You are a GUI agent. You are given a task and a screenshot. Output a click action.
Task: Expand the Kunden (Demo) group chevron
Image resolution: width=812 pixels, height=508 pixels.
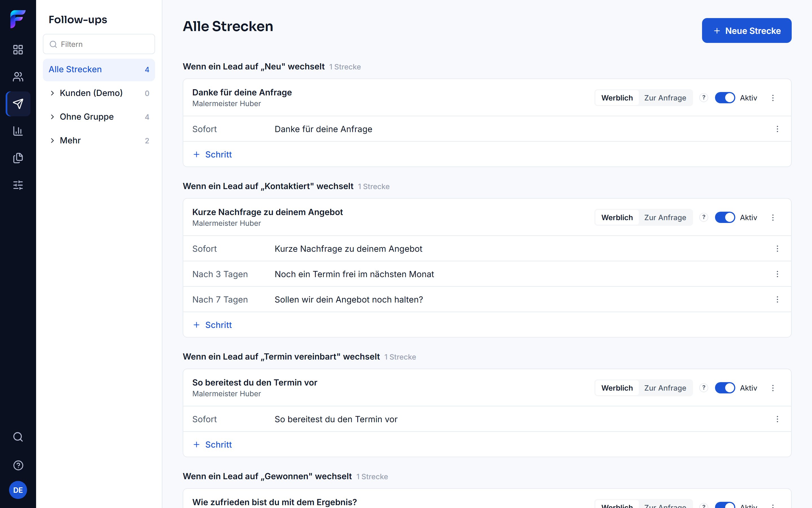click(x=52, y=93)
